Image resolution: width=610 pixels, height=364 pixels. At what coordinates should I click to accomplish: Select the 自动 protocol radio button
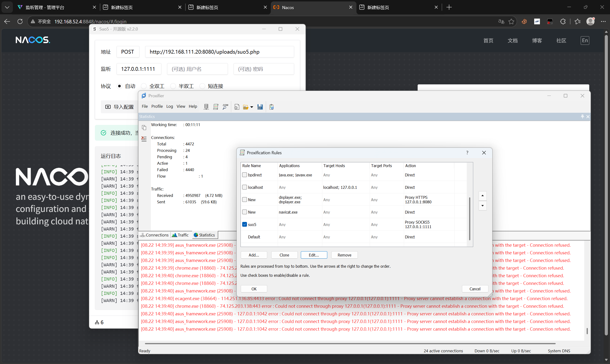pyautogui.click(x=119, y=86)
